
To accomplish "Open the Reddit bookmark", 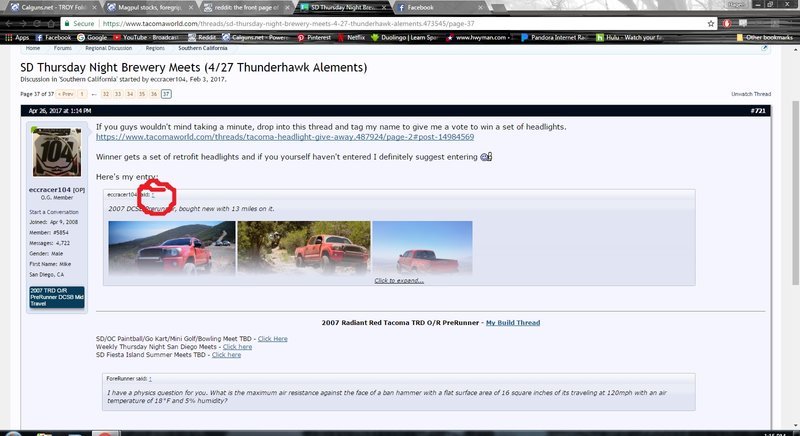I will 202,37.
